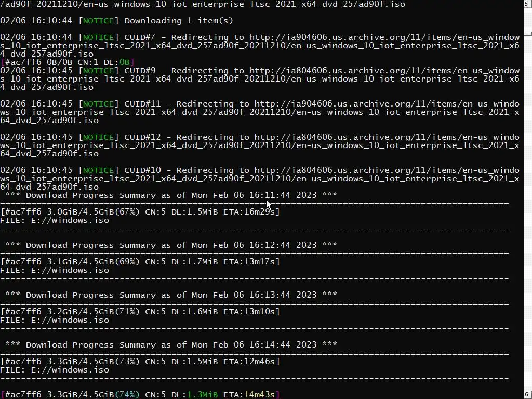This screenshot has height=399, width=532.
Task: Click the "3.0GiB/4.5GiB(67%)" progress line
Action: pyautogui.click(x=140, y=212)
